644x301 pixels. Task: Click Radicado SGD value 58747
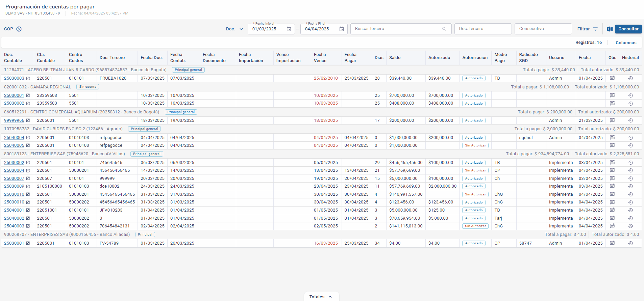pyautogui.click(x=525, y=243)
